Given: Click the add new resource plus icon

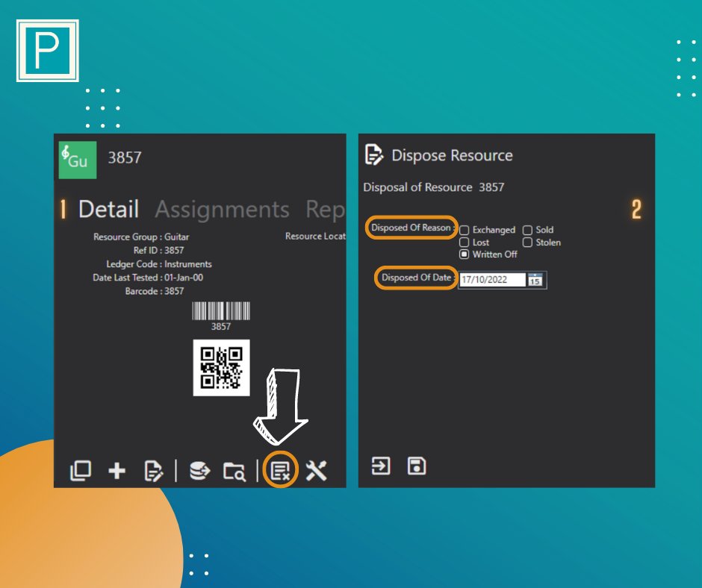Looking at the screenshot, I should click(x=118, y=471).
